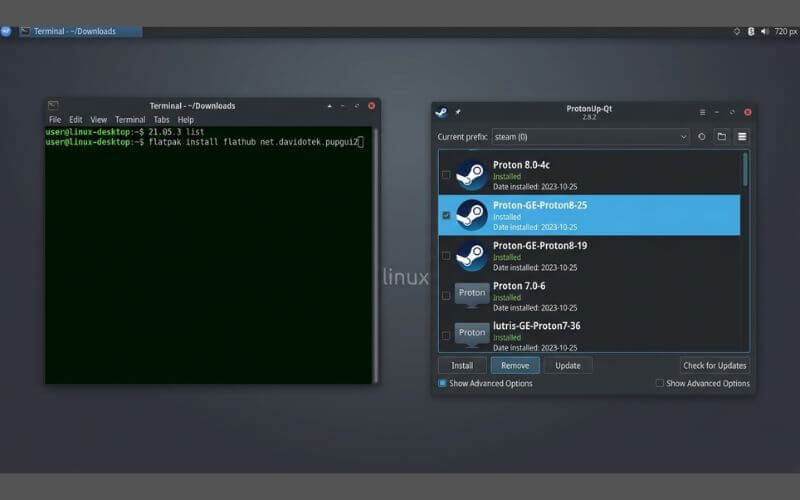Image resolution: width=800 pixels, height=500 pixels.
Task: Untick the Proton-GE-Proton8-25 checkbox
Action: point(446,215)
